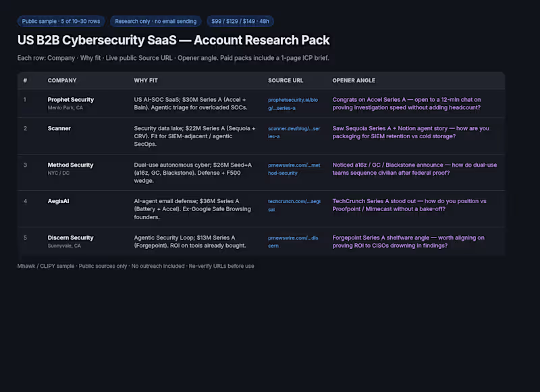Click the SOURCE URL column header
The height and width of the screenshot is (392, 540).
coord(286,80)
